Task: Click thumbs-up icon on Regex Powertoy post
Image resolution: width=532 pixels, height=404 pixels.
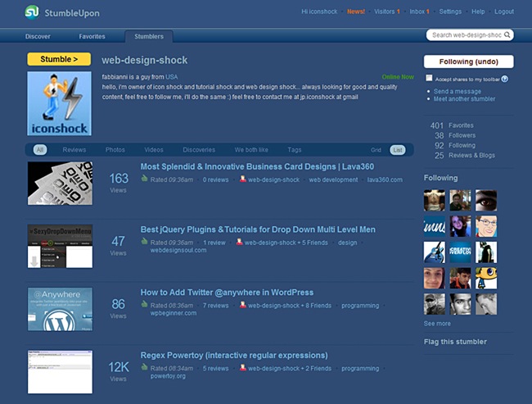Action: click(144, 368)
